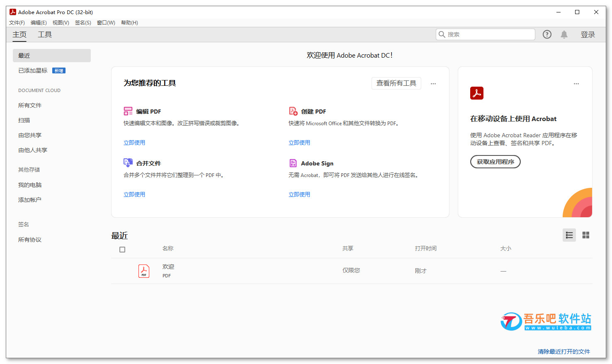Screen dimensions: 612x364
Task: Open the 编辑(E) menu
Action: [39, 23]
